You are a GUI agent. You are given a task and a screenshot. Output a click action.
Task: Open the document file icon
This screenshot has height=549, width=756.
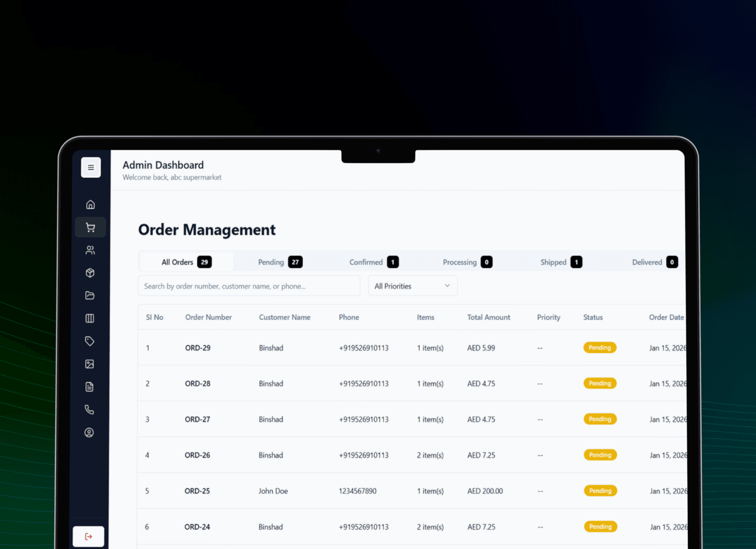[x=90, y=387]
